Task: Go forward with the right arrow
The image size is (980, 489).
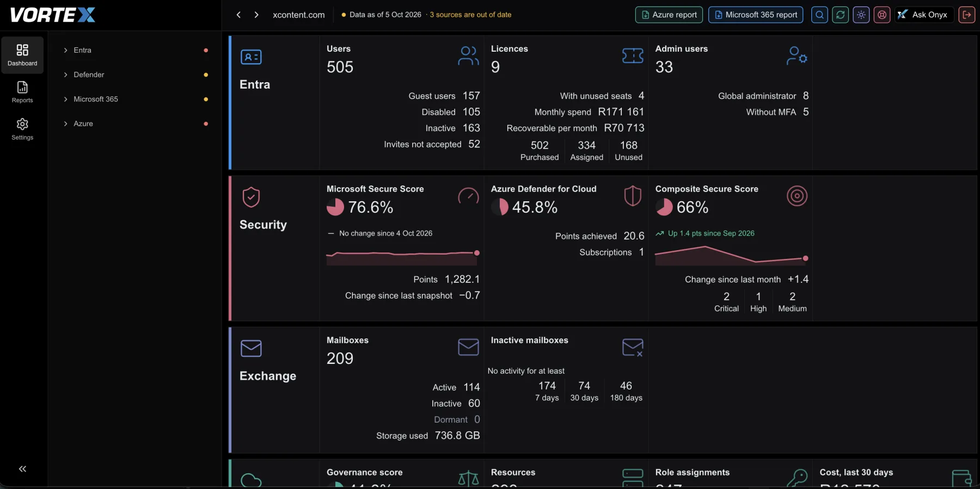Action: click(x=256, y=15)
